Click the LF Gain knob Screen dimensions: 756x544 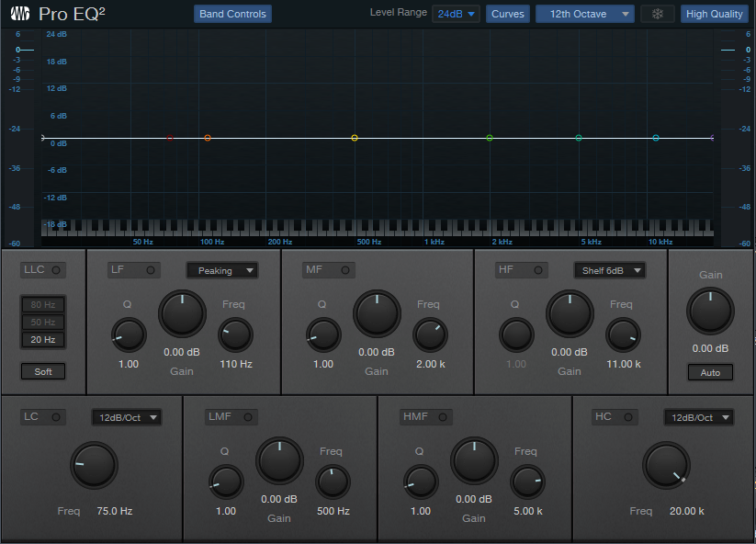(x=182, y=314)
